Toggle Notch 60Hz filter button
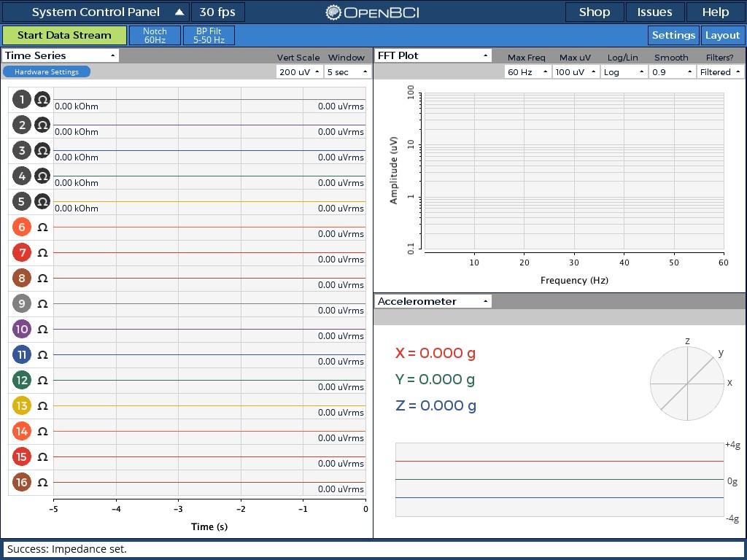 pyautogui.click(x=155, y=35)
